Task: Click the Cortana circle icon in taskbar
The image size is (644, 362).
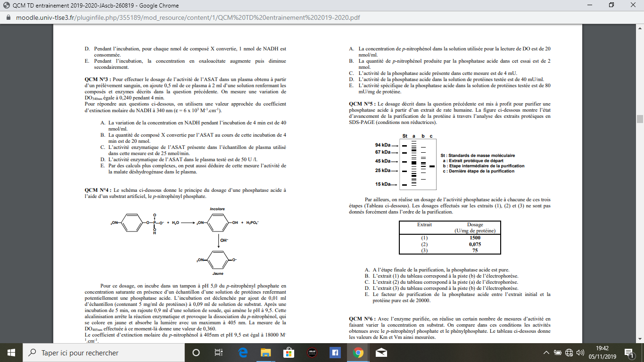Action: [196, 353]
